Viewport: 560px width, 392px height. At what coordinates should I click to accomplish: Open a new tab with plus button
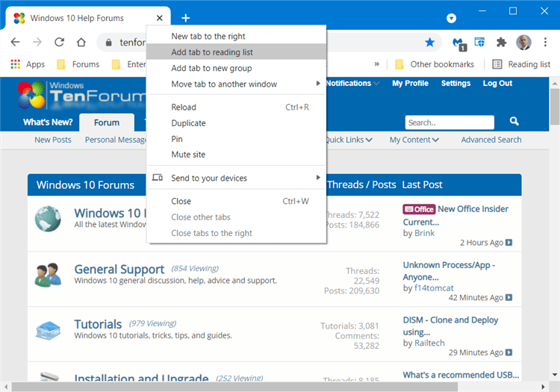pyautogui.click(x=186, y=18)
